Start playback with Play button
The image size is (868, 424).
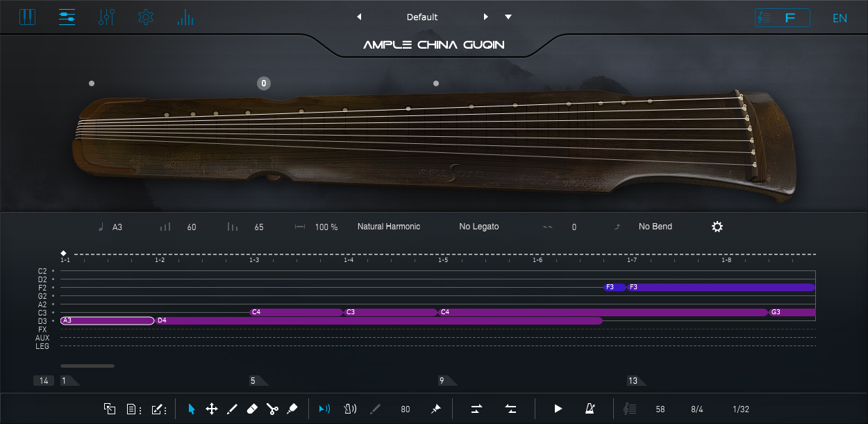coord(558,409)
